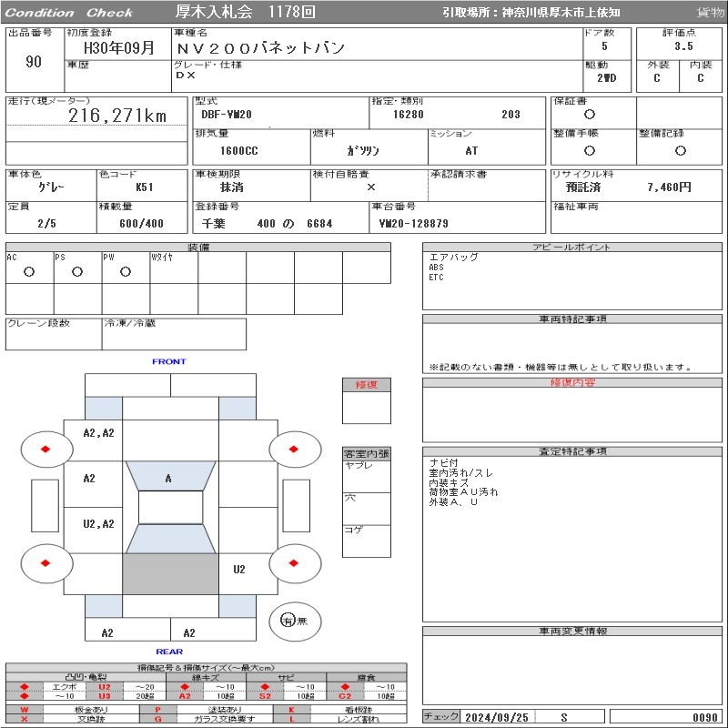Click the Wタイヤ equipment cell

(174, 268)
